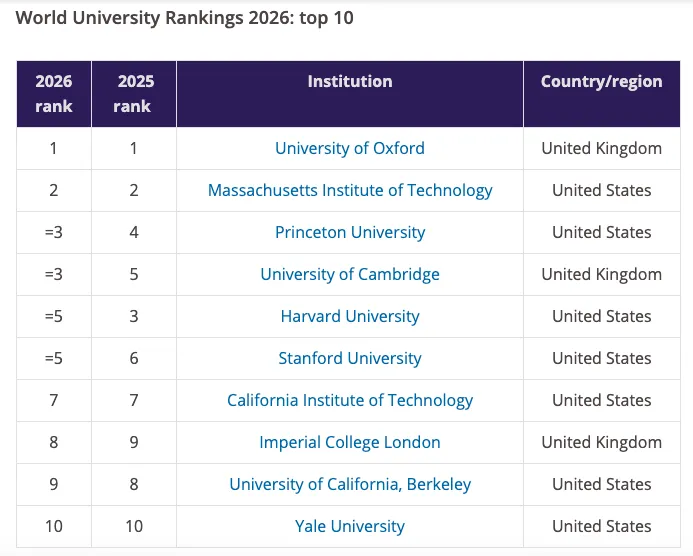Click the 2025 rank column header
The width and height of the screenshot is (693, 556).
click(x=133, y=94)
